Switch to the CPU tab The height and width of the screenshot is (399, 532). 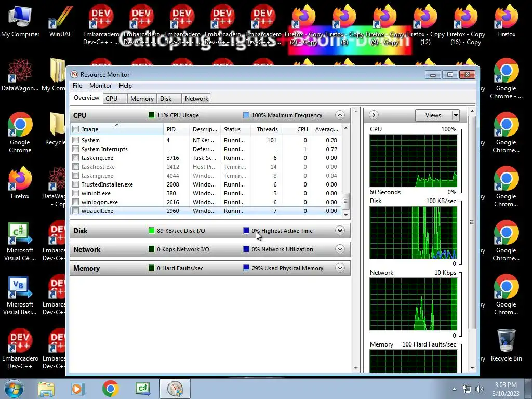pos(115,98)
